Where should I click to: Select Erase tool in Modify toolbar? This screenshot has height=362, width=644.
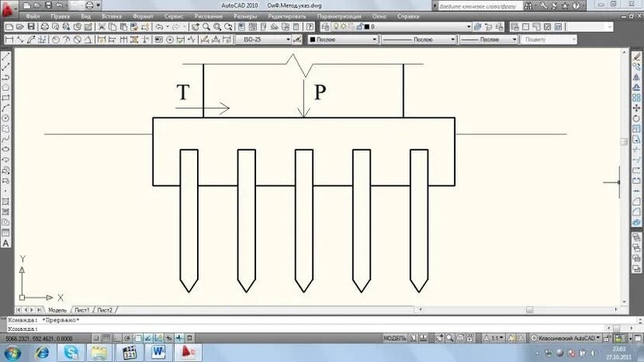pos(636,57)
